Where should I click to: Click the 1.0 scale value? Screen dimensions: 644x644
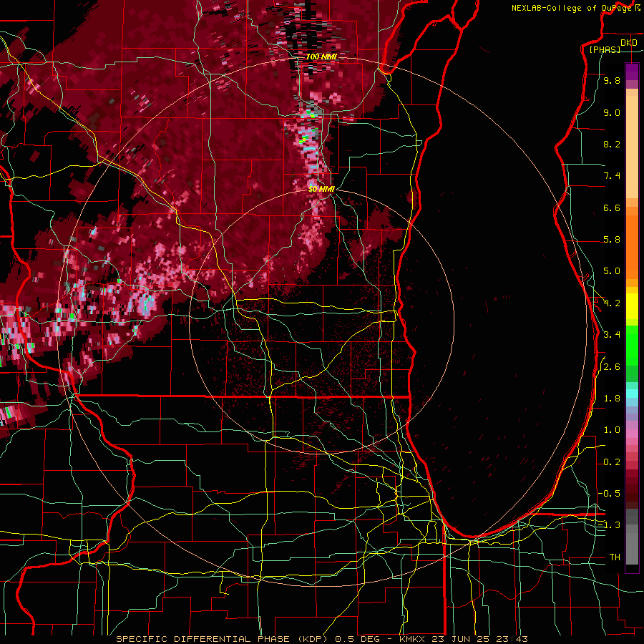612,430
